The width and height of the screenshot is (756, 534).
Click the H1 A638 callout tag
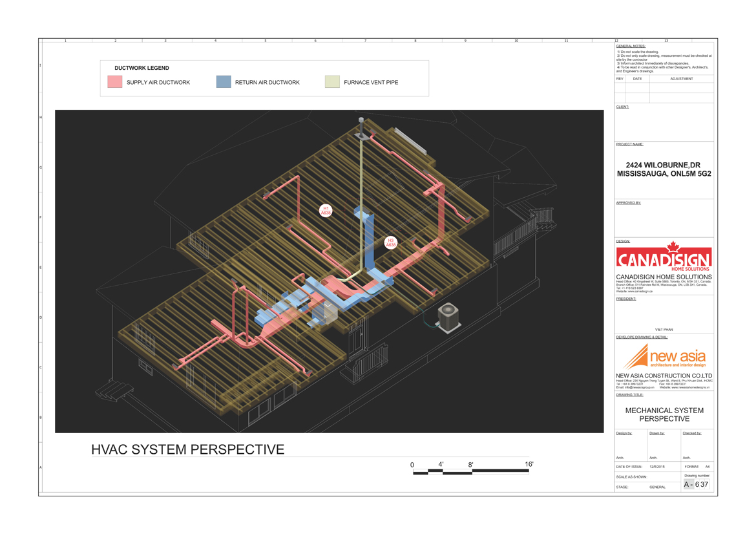(326, 211)
